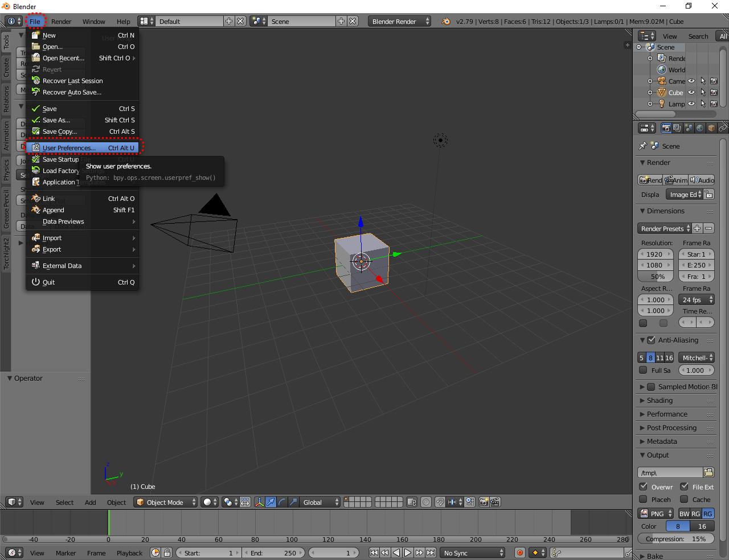Adjust the 50% resolution scale slider

pyautogui.click(x=656, y=277)
